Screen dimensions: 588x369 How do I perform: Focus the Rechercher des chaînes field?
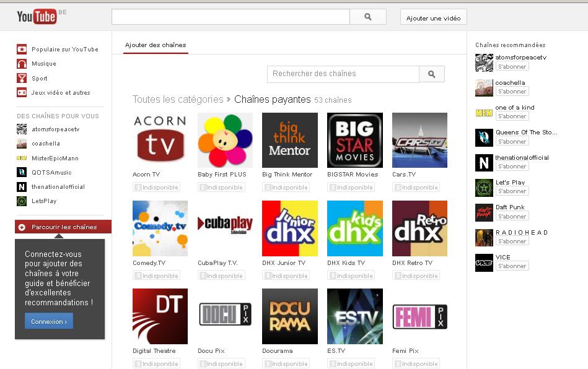point(343,74)
